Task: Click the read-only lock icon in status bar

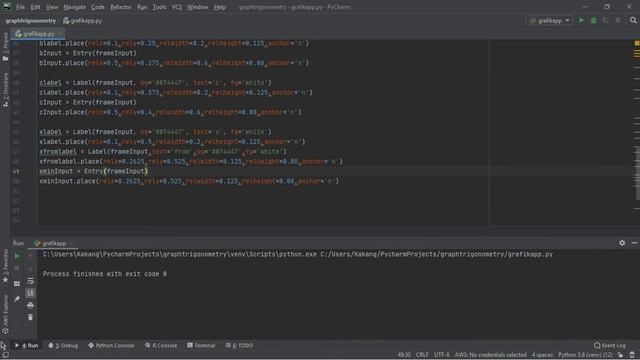Action: coord(620,355)
